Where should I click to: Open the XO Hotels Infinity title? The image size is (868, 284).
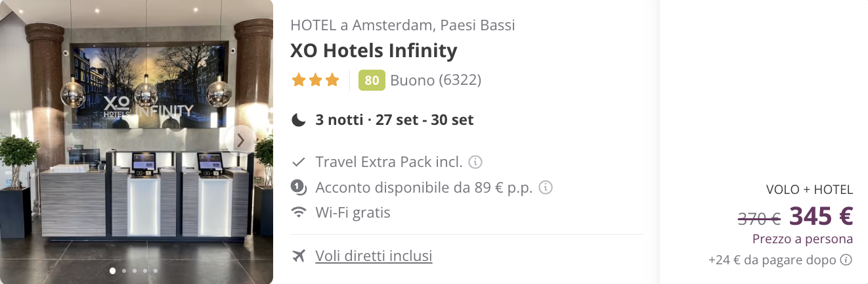click(x=374, y=51)
